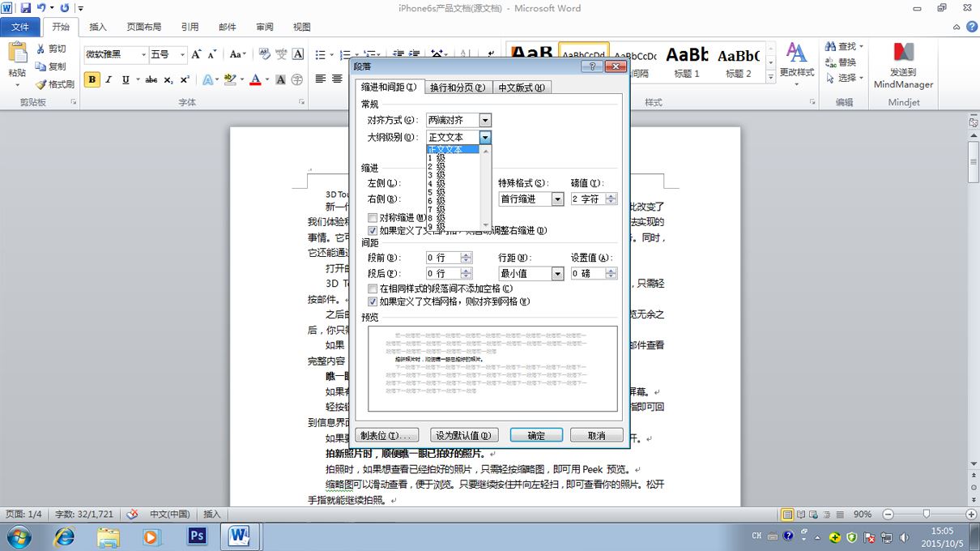Click the paragraph dialog help (?) button
The image size is (980, 551).
[591, 66]
